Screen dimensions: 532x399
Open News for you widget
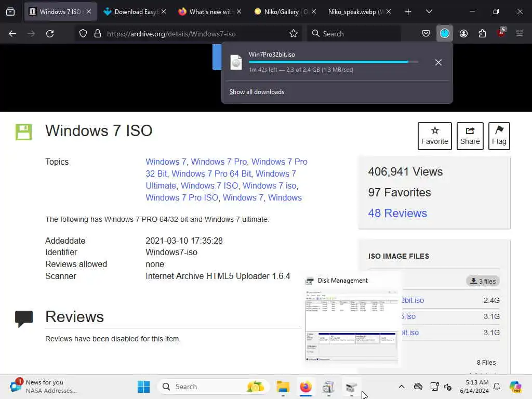pos(44,387)
